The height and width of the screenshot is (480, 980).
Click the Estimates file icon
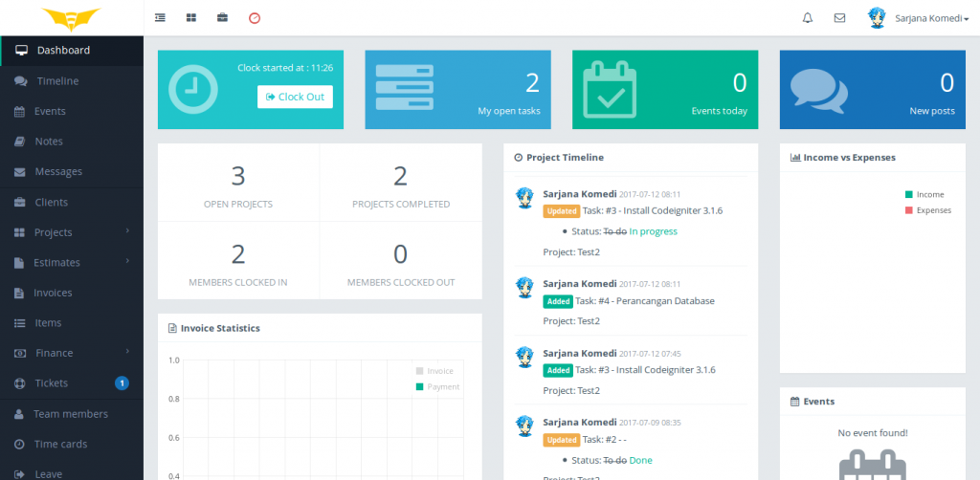(x=20, y=263)
